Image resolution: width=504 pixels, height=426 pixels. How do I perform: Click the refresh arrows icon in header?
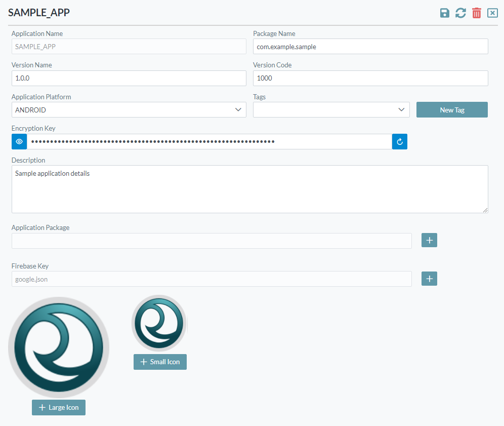460,13
